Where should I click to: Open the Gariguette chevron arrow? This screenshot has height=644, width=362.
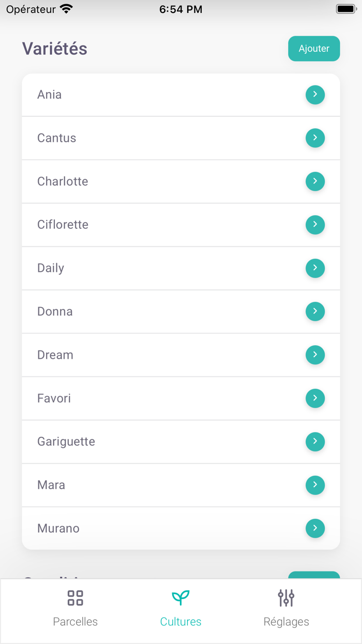315,442
